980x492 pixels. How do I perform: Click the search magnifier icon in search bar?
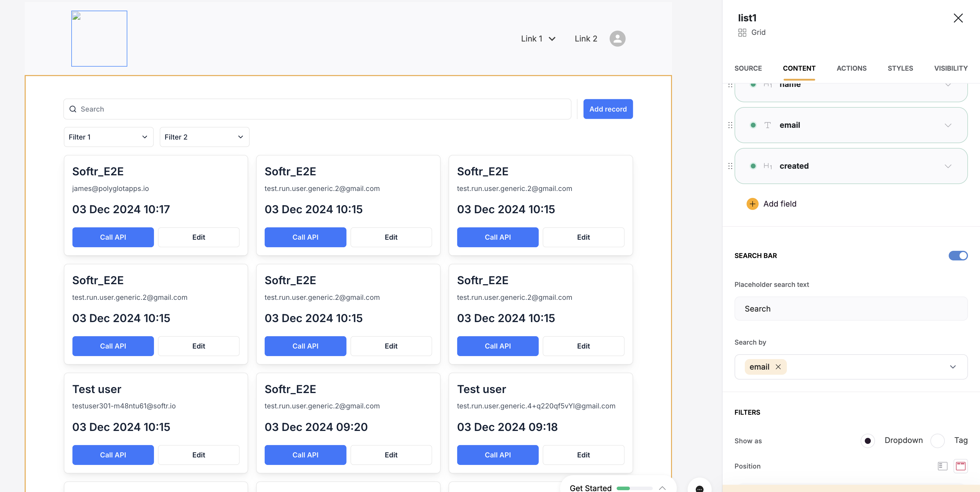[73, 109]
